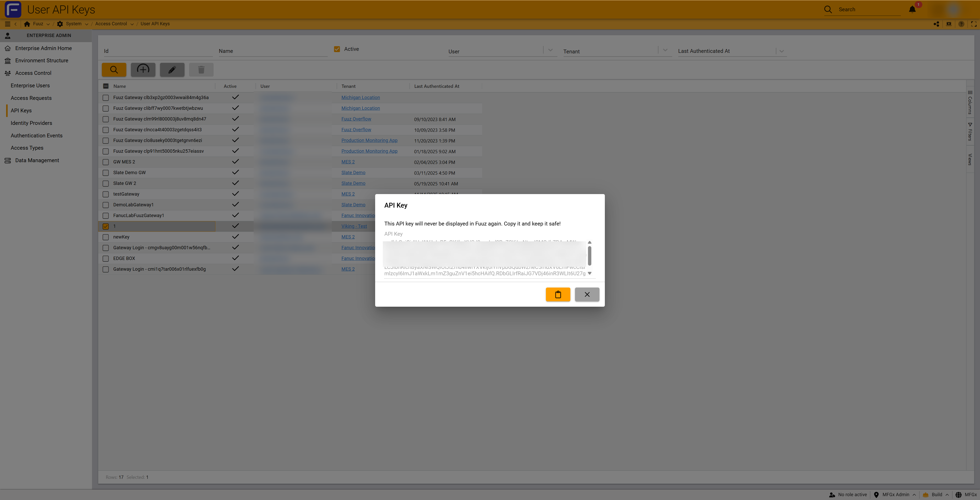Screen dimensions: 980x500
Task: Expand the Access Control breadcrumb chevron
Action: tap(132, 24)
